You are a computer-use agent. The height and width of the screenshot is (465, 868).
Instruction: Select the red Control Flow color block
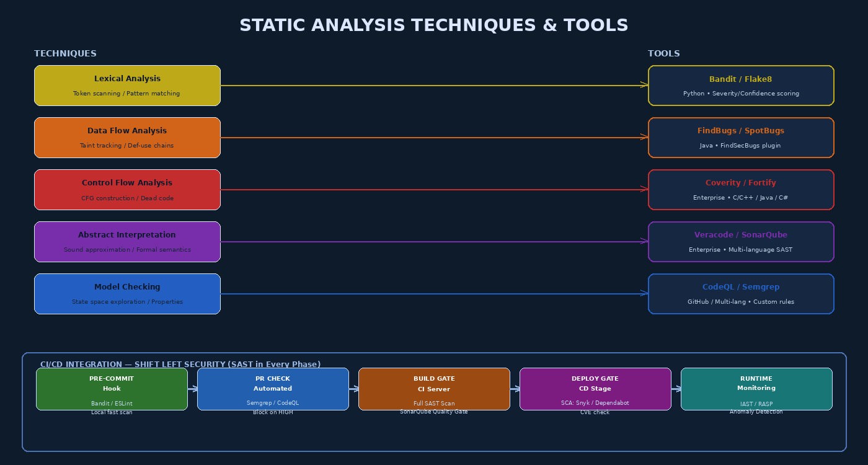coord(127,189)
